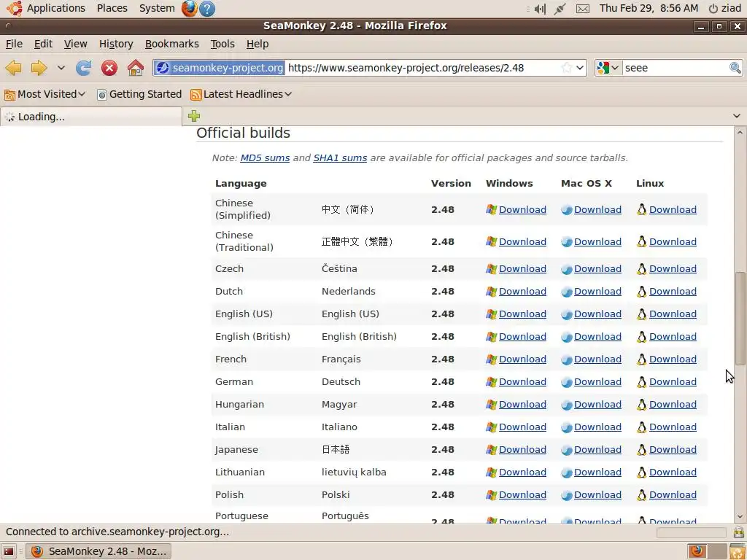Open the Help menu
Screen dimensions: 747x560
(258, 44)
